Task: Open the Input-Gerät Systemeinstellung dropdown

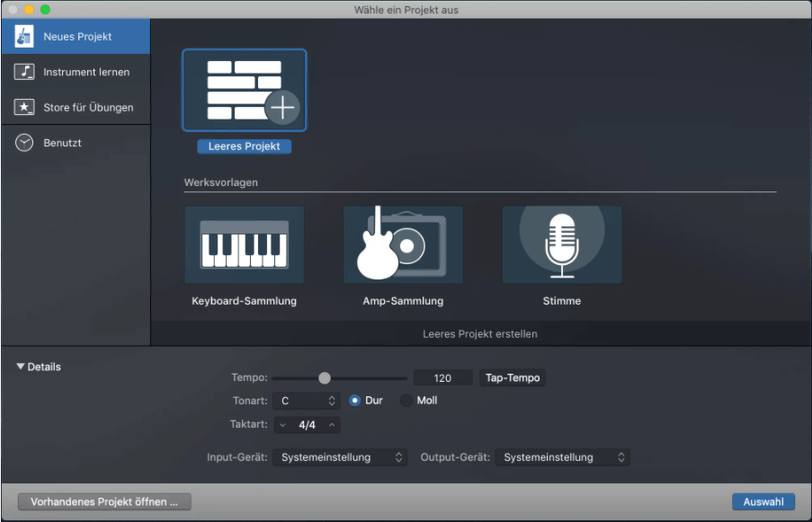Action: (339, 457)
